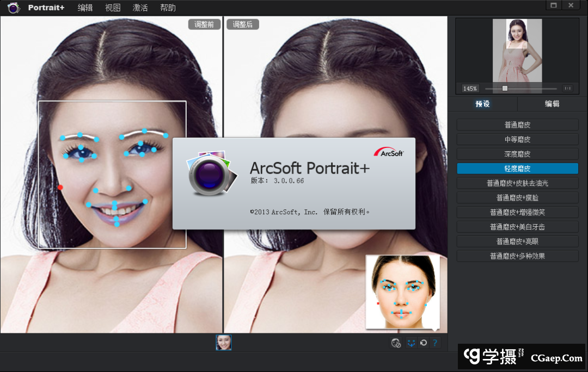This screenshot has width=588, height=372.
Task: Click the circular reset arrow icon
Action: click(424, 343)
